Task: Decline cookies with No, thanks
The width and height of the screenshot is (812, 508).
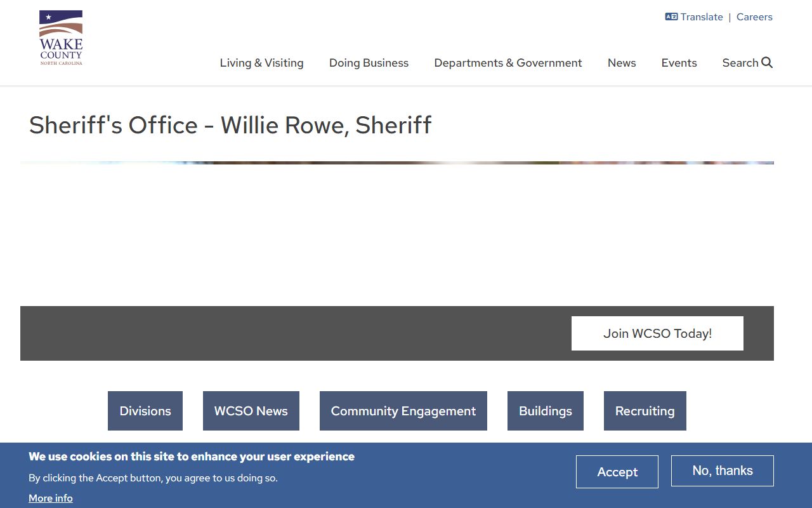Action: [x=723, y=471]
